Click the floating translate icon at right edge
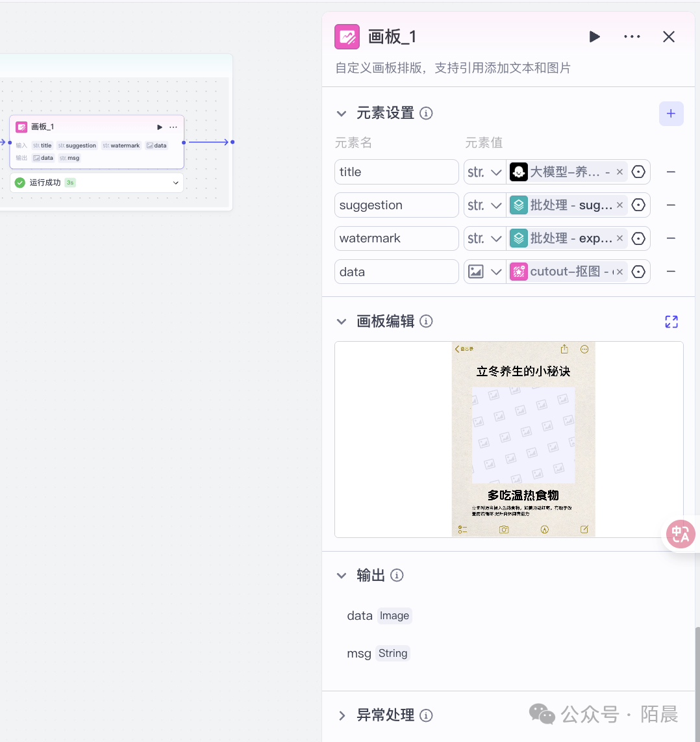 pos(681,534)
